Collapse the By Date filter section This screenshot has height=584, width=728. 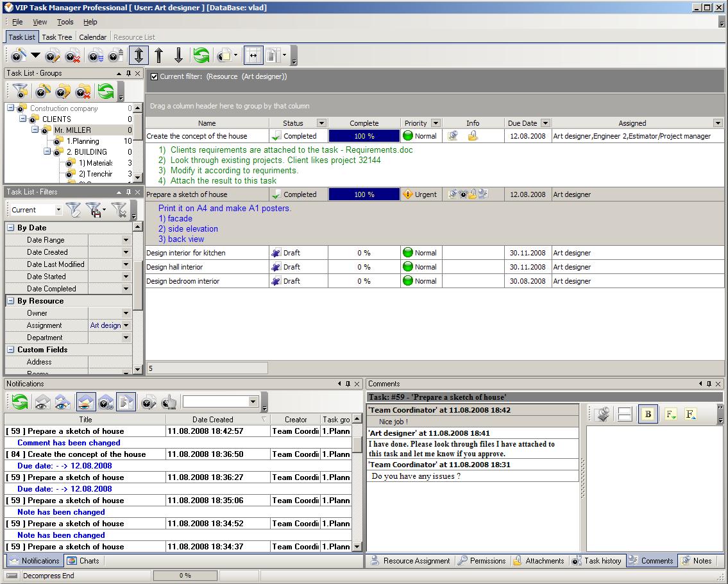(11, 228)
